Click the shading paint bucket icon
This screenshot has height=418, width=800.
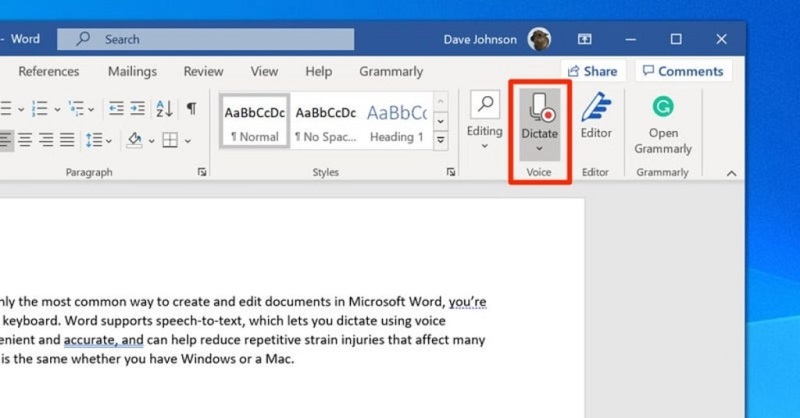135,140
